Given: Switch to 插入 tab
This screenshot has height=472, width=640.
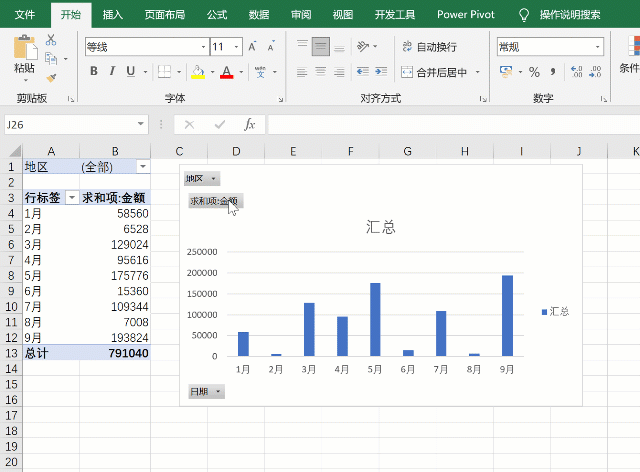Looking at the screenshot, I should (113, 15).
